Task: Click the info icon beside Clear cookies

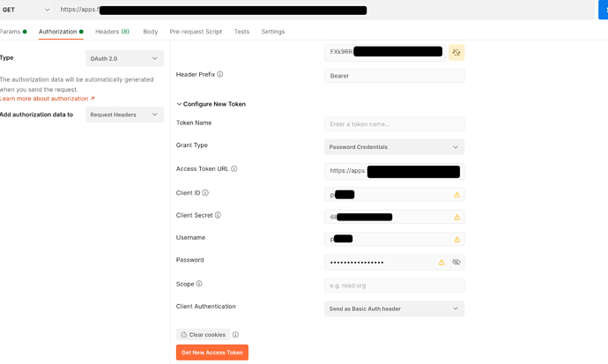Action: point(235,335)
